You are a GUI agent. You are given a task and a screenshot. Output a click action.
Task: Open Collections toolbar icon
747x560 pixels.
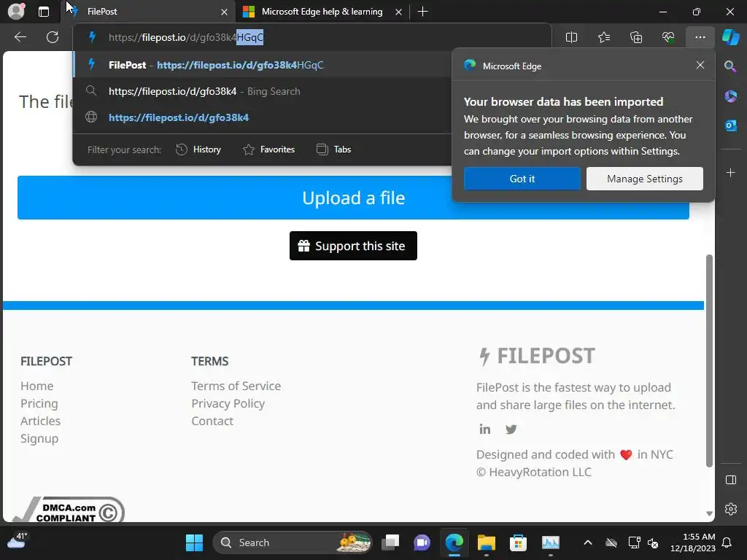point(636,37)
